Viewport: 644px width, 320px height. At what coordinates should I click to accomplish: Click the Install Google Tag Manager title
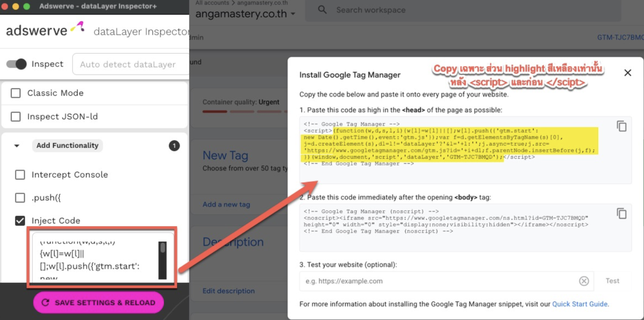click(350, 75)
